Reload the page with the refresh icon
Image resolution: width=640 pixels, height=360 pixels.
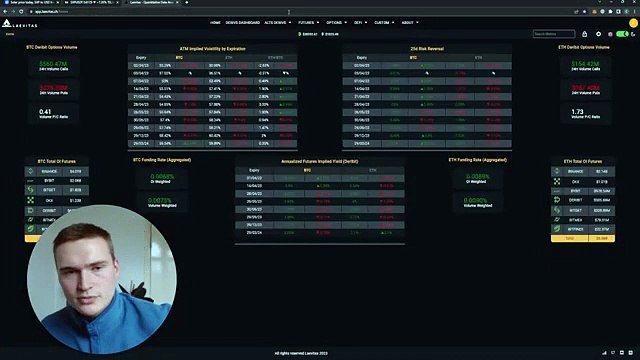coord(21,11)
